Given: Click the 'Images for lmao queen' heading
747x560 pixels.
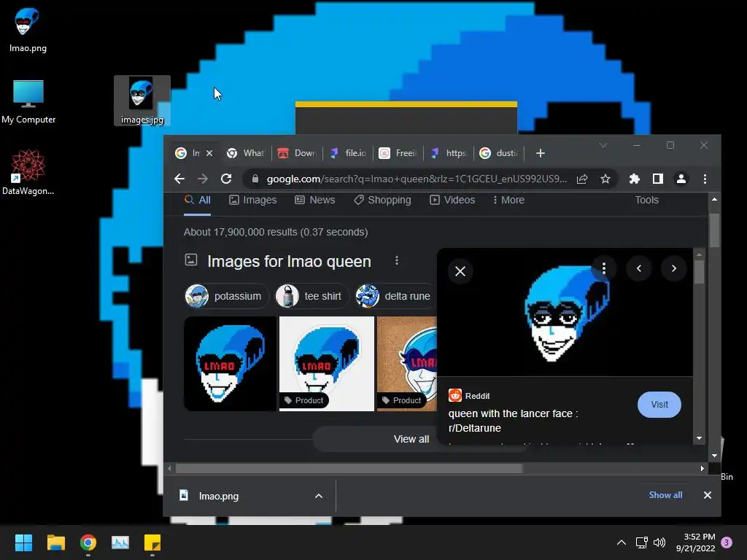Looking at the screenshot, I should pos(289,262).
